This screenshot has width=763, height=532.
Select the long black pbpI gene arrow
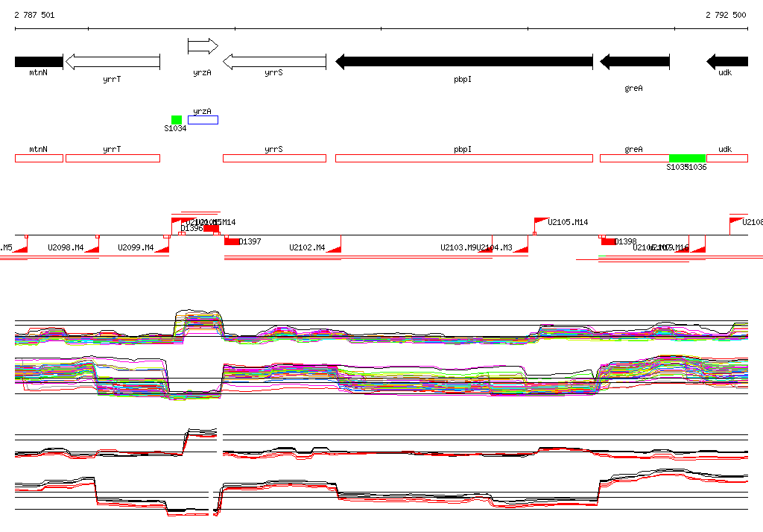coord(464,62)
